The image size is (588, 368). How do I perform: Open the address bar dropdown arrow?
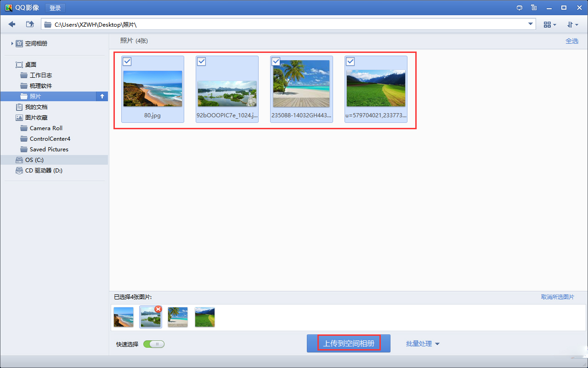pyautogui.click(x=530, y=24)
